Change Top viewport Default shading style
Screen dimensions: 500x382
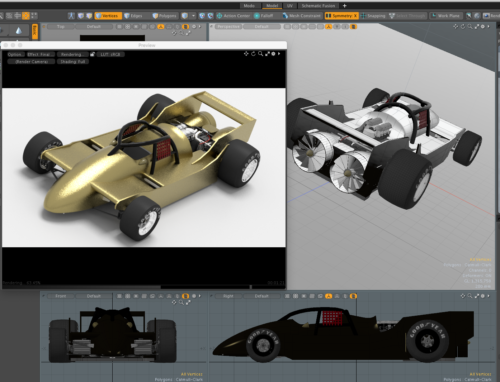click(x=94, y=26)
